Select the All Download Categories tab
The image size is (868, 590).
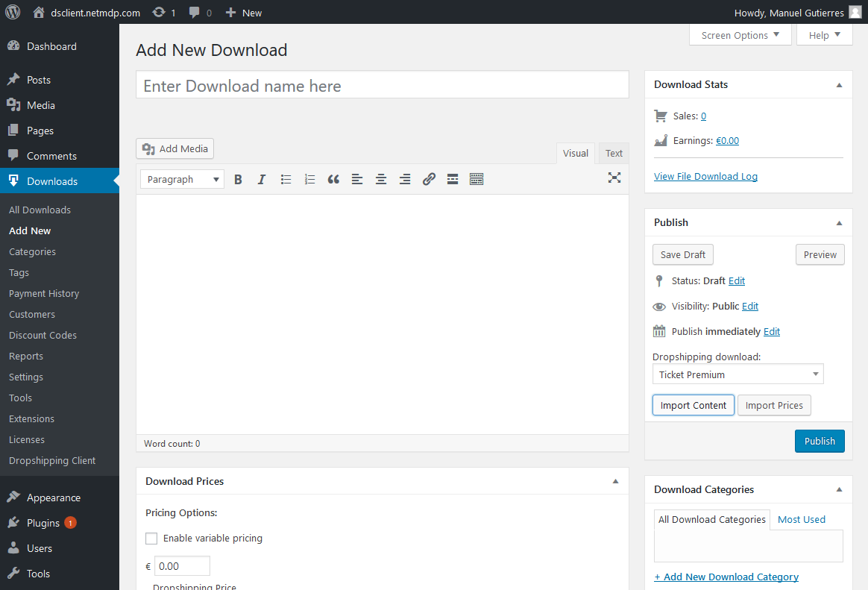[712, 520]
